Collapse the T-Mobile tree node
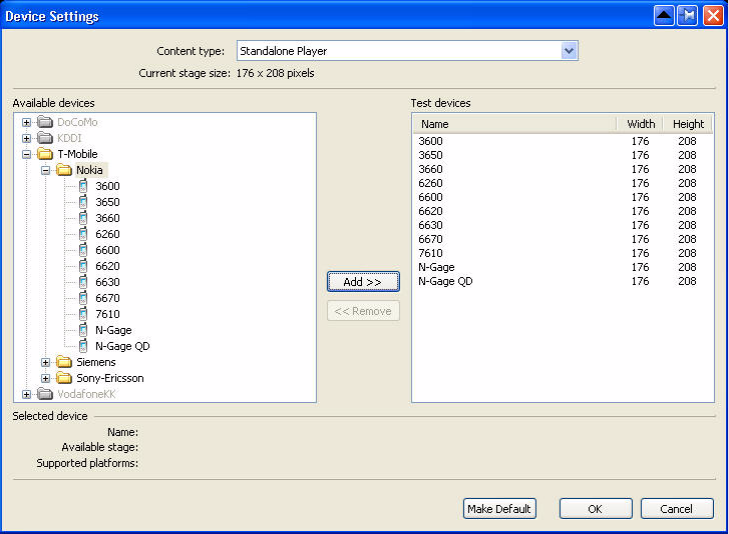 pos(27,154)
